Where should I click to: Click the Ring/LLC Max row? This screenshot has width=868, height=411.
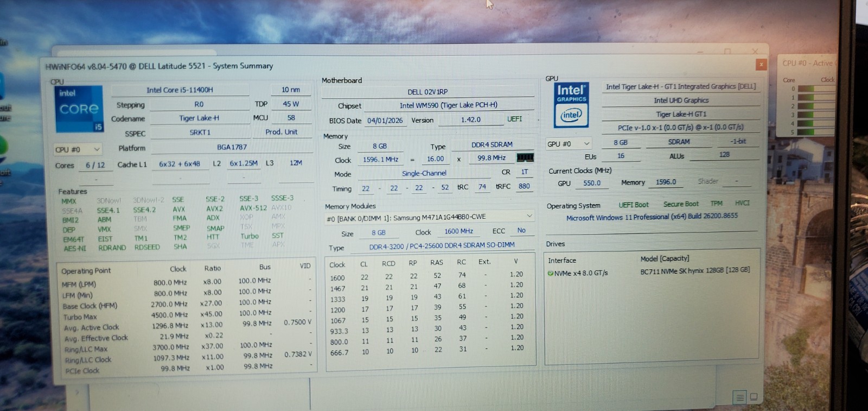tap(187, 347)
